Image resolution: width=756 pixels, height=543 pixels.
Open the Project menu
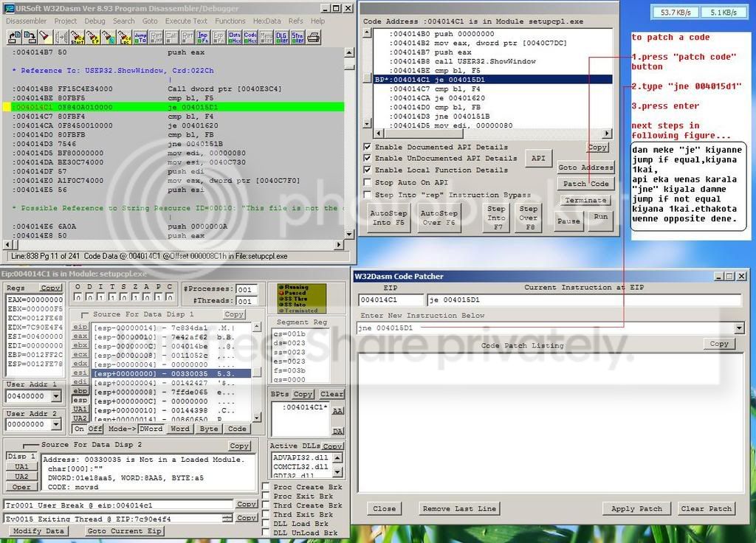click(65, 21)
